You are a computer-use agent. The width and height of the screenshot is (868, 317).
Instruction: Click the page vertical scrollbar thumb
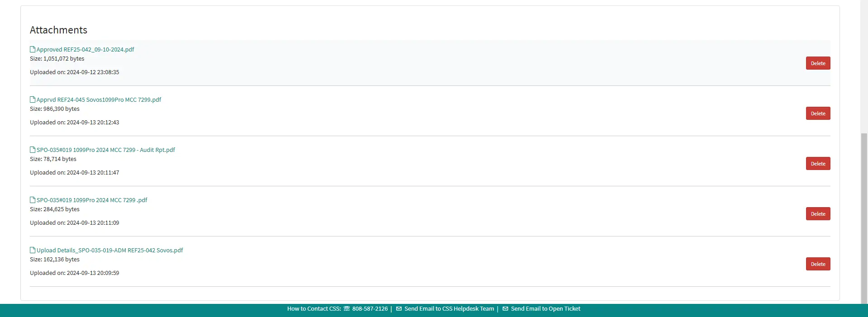point(864,218)
